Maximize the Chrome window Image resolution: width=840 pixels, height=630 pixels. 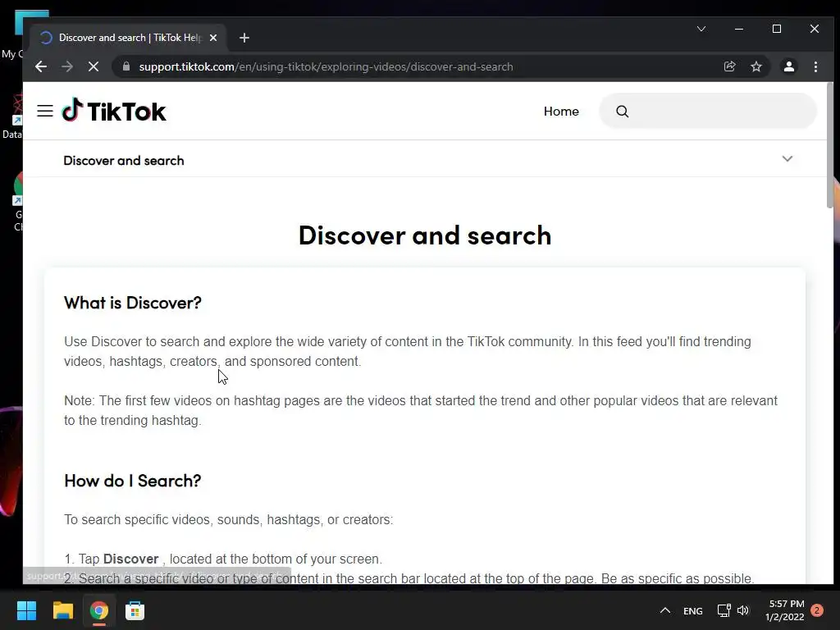point(776,29)
